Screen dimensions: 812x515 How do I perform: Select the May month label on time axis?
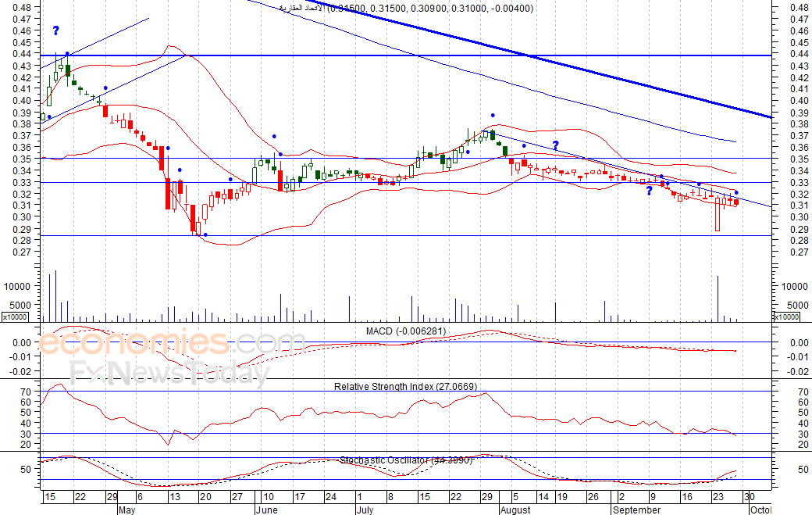click(126, 510)
